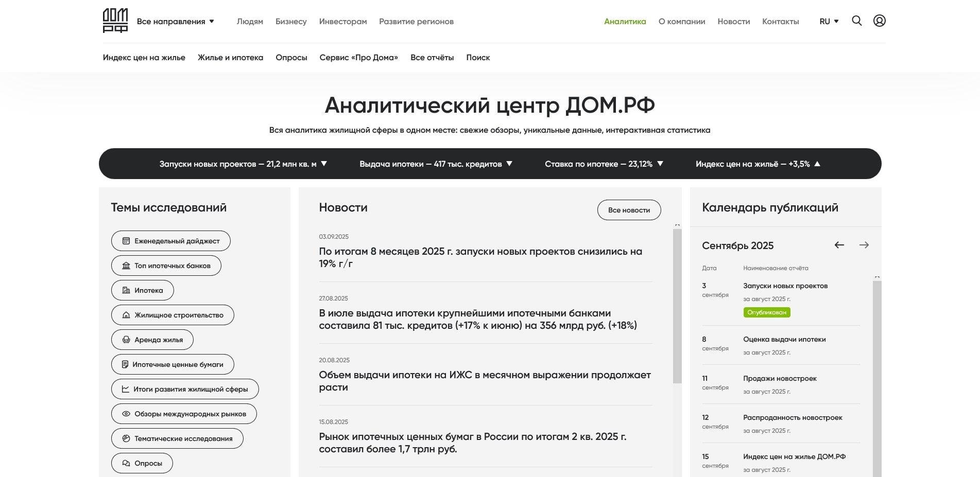Select the Еженедельный дайджест topic icon
The width and height of the screenshot is (980, 477).
pos(125,240)
